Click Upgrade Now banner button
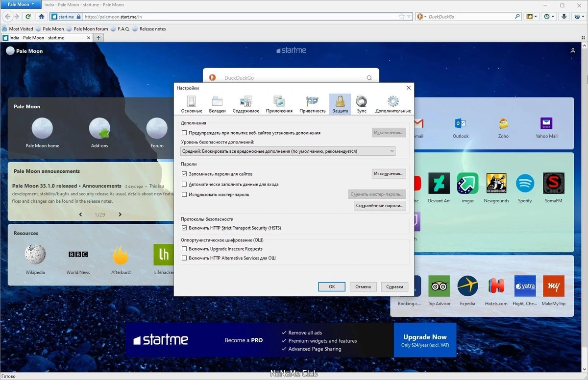588x380 pixels. pos(425,340)
